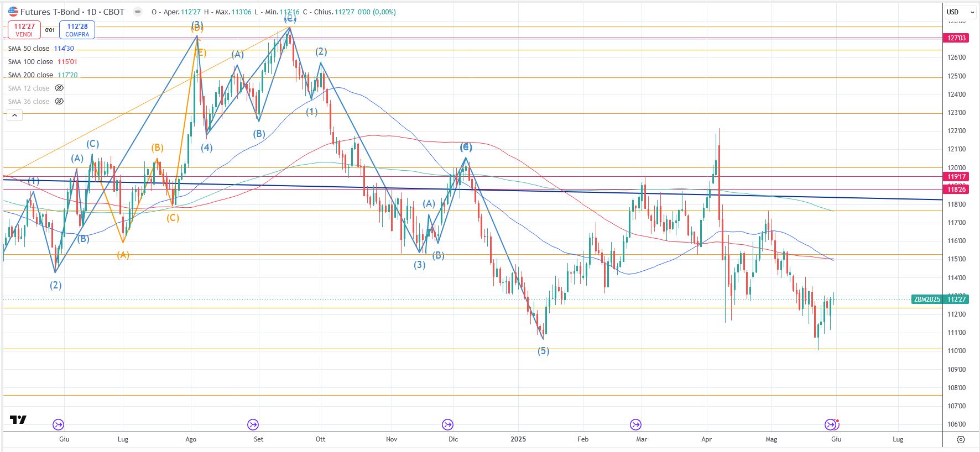This screenshot has height=452, width=980.
Task: Click the rollover marker with the red dot
Action: (831, 424)
